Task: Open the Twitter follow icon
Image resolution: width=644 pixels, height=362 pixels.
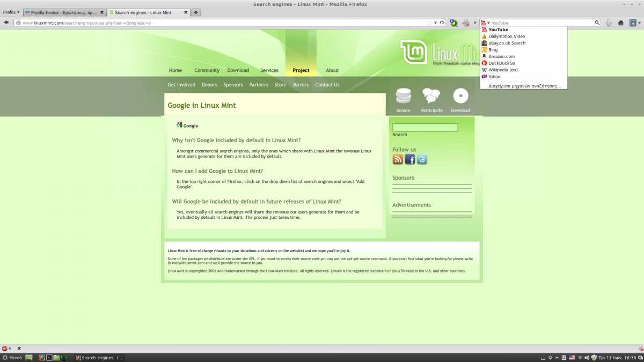Action: click(x=422, y=159)
